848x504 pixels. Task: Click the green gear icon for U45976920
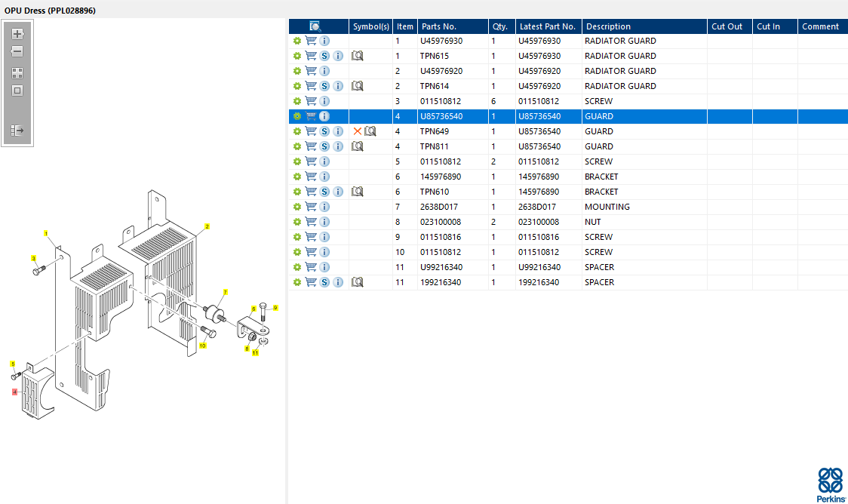click(297, 71)
